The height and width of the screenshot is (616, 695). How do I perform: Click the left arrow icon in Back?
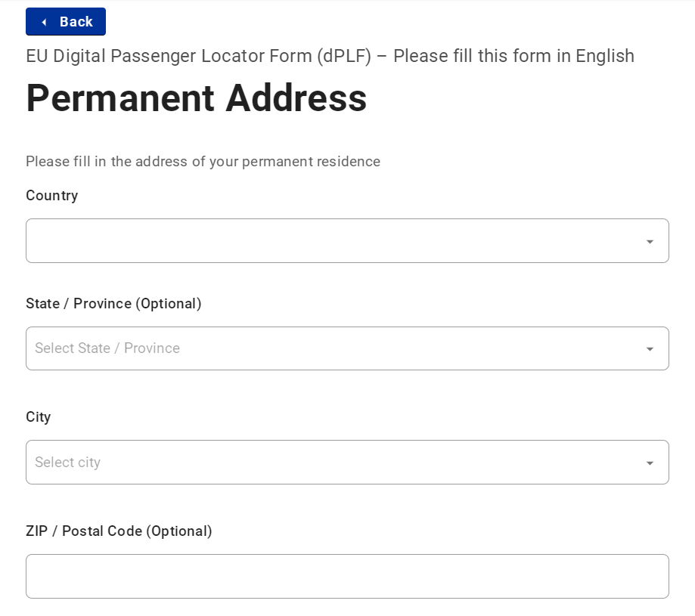point(44,23)
